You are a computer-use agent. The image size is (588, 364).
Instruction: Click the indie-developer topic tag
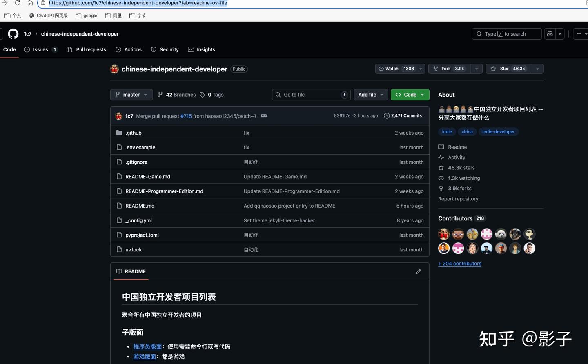[x=498, y=132]
